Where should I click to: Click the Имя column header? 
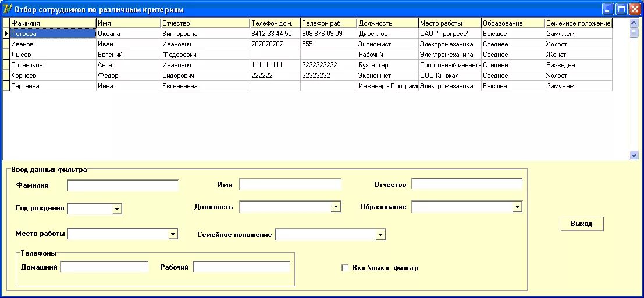click(129, 23)
